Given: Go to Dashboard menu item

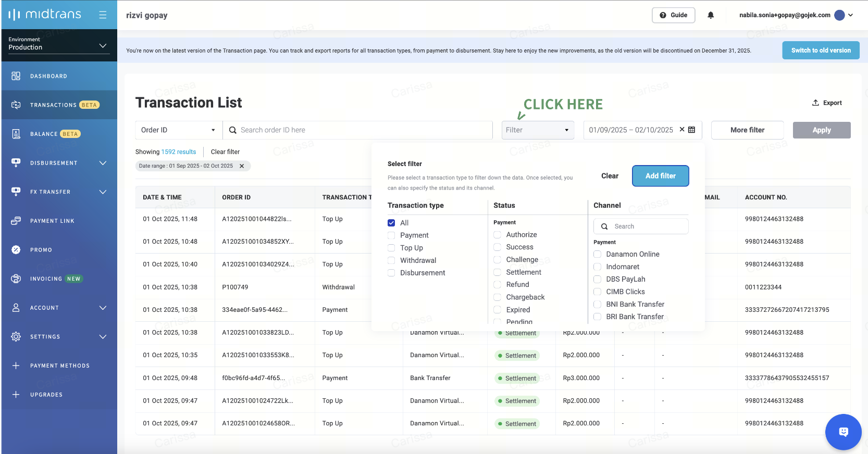Looking at the screenshot, I should [x=48, y=76].
